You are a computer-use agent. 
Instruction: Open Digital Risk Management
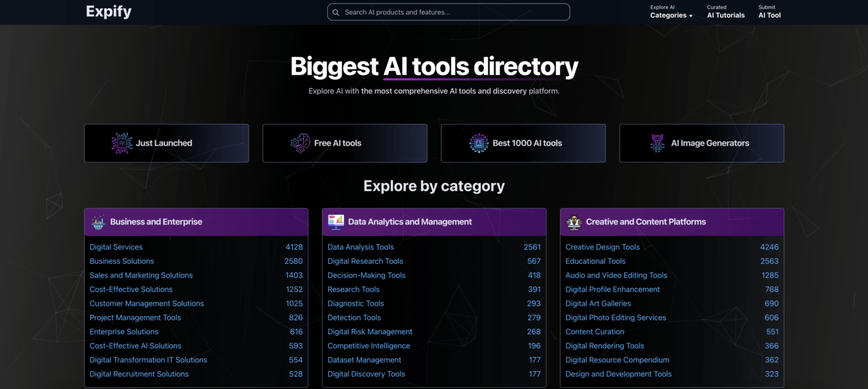(370, 332)
